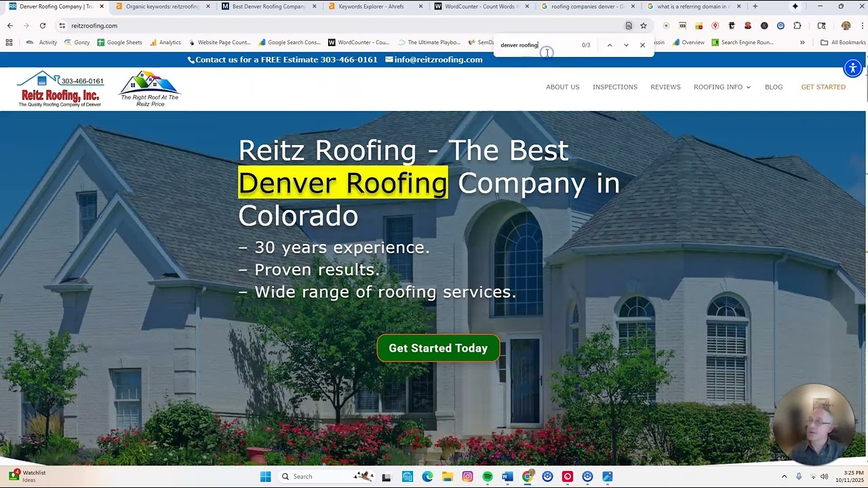The height and width of the screenshot is (488, 868).
Task: Open the Gonzy bookmark
Action: point(77,42)
